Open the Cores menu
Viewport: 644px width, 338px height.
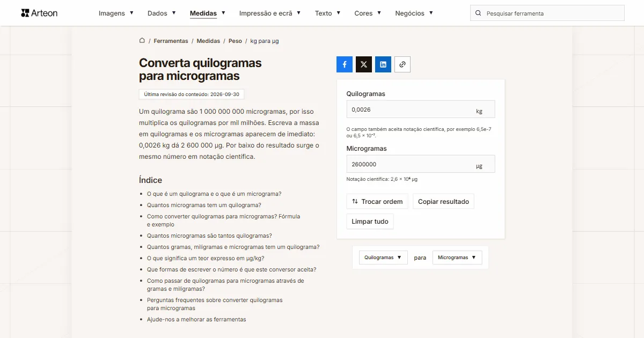tap(368, 13)
